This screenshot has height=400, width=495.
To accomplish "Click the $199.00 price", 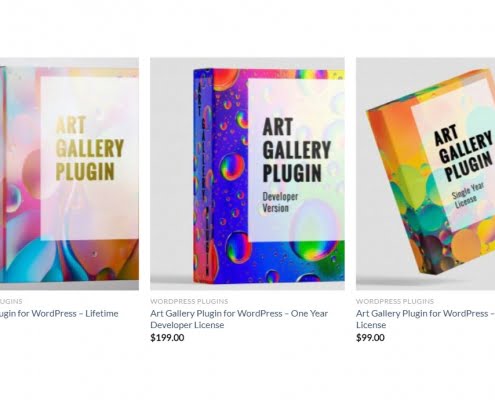I will point(167,338).
